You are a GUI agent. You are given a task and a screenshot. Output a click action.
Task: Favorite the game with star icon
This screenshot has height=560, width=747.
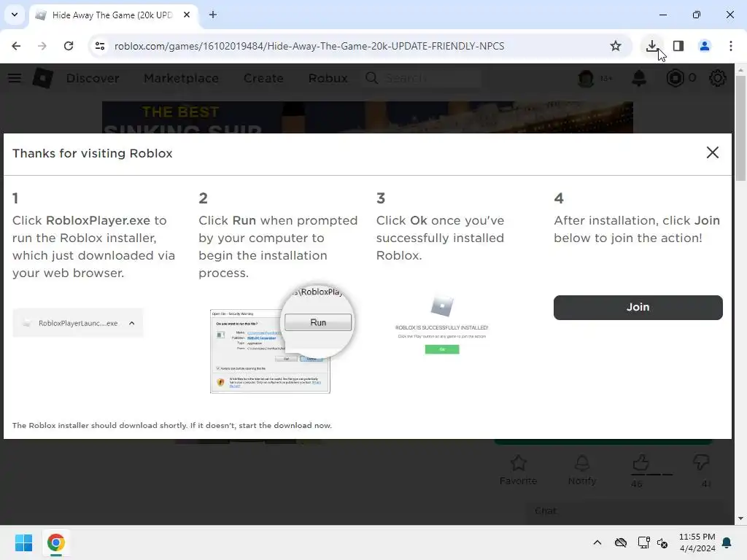point(519,463)
